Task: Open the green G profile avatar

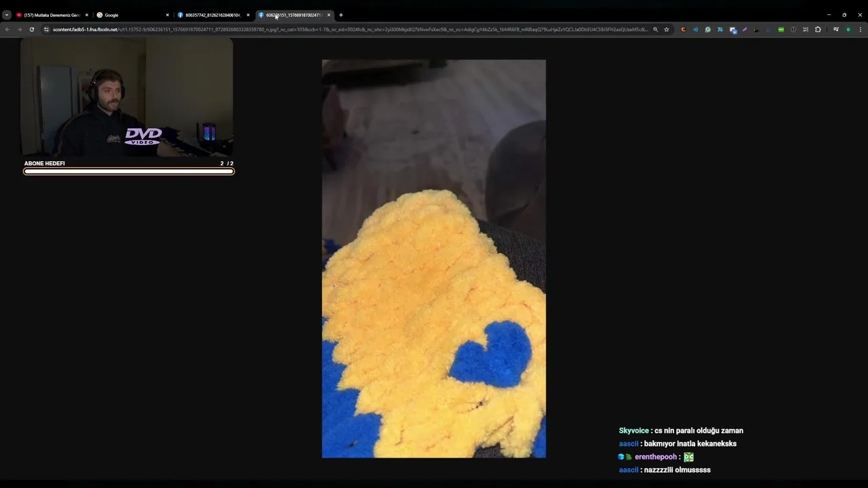Action: 848,29
